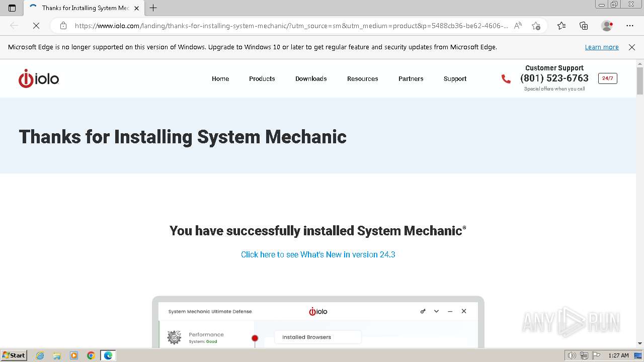Click the volume icon in system tray
This screenshot has height=362, width=644.
pos(572,355)
